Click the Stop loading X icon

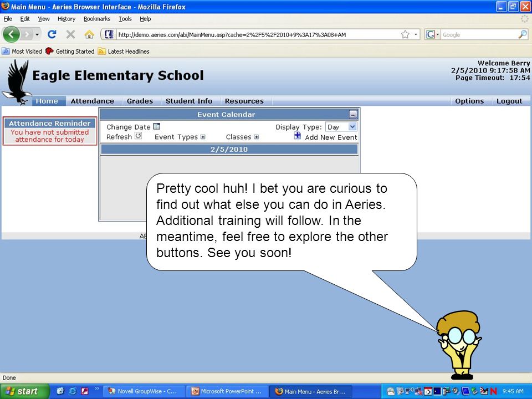pyautogui.click(x=70, y=34)
